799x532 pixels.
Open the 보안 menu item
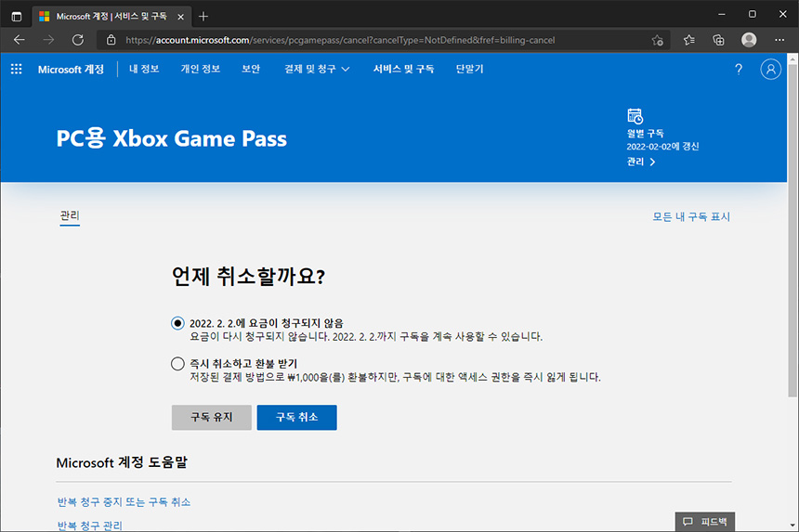click(x=251, y=69)
